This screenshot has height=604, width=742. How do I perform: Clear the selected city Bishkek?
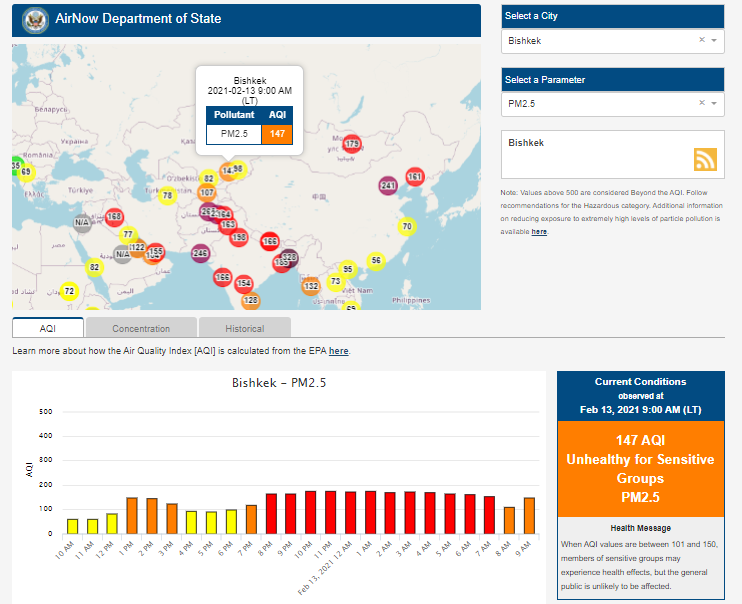click(701, 40)
